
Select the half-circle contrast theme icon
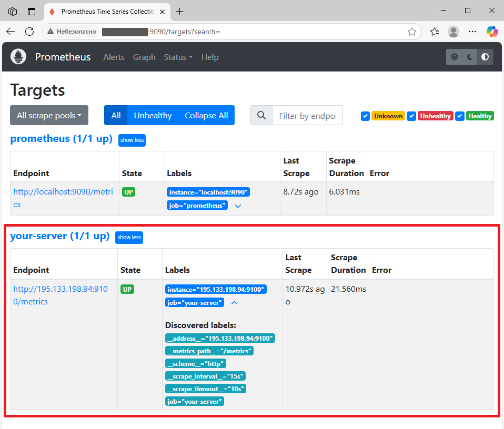(x=486, y=57)
